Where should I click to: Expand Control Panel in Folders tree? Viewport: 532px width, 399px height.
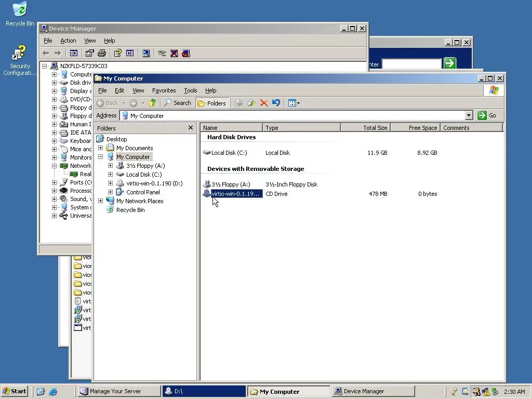pos(110,192)
